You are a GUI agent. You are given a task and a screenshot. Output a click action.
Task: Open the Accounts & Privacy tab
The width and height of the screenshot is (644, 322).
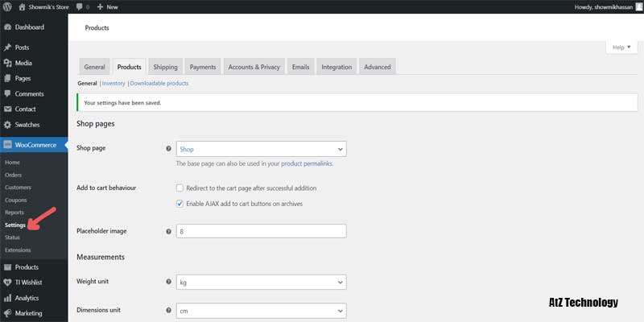[x=254, y=67]
